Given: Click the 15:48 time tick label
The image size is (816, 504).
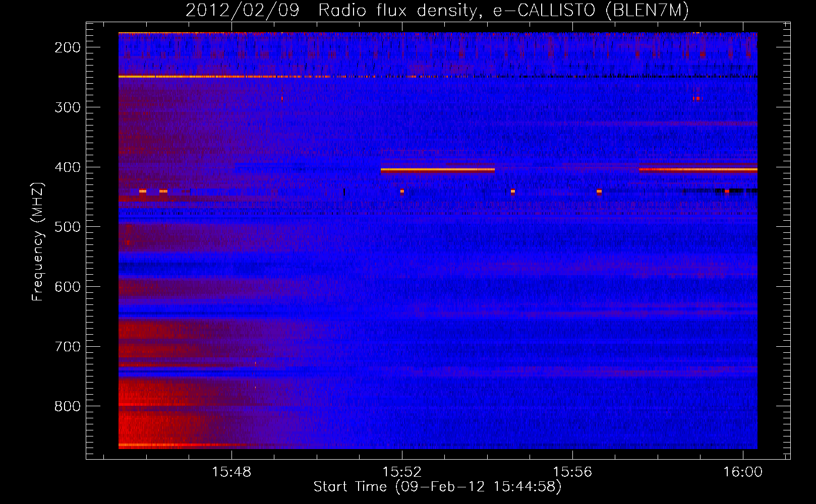Looking at the screenshot, I should click(x=231, y=472).
